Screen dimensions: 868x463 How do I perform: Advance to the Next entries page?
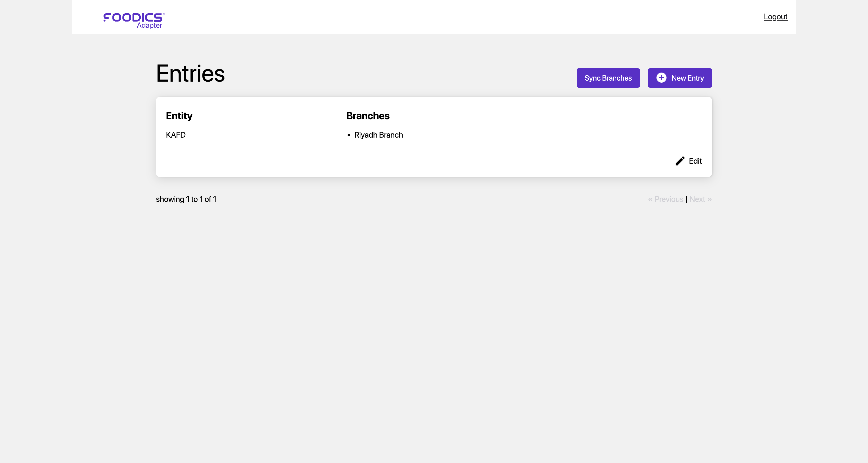pos(700,199)
